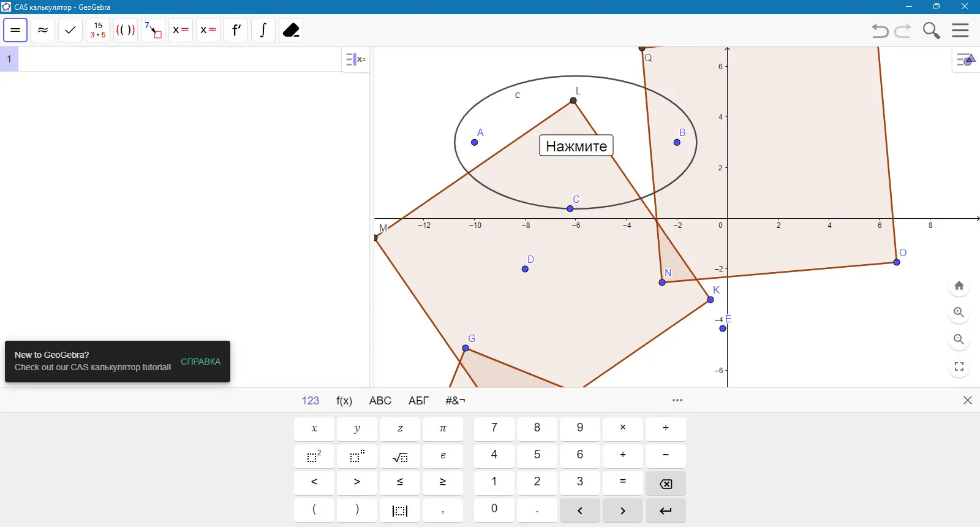Image resolution: width=980 pixels, height=527 pixels.
Task: Tap the left cursor arrow key
Action: (580, 510)
